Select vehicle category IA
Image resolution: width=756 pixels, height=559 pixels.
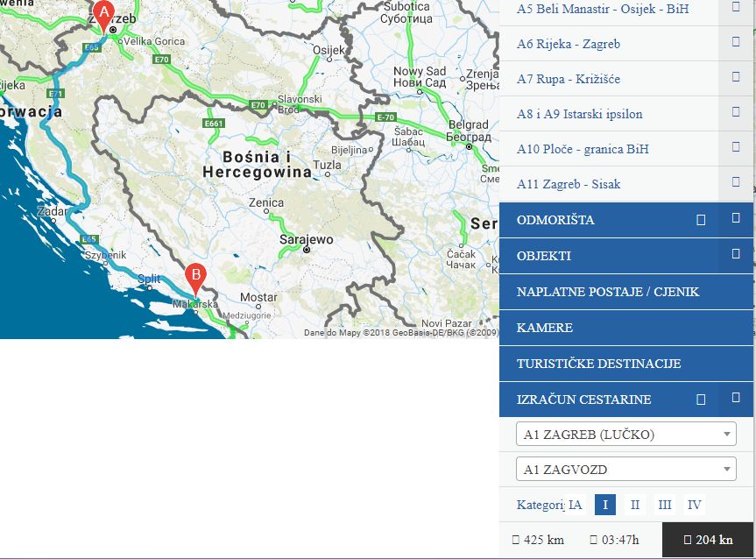coord(575,505)
